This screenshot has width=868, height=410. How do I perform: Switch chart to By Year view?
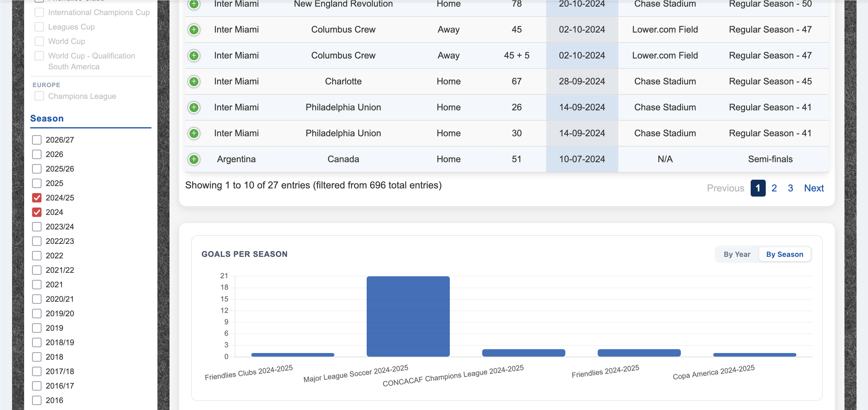point(737,254)
